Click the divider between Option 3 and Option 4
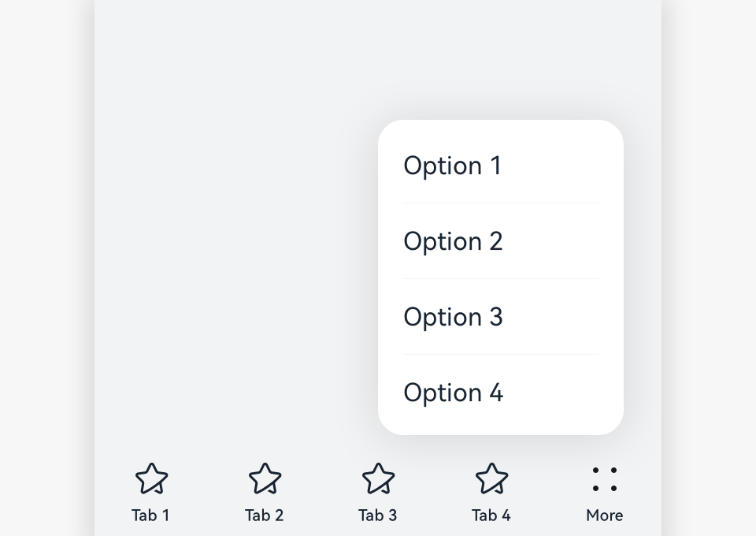This screenshot has width=756, height=536. [x=501, y=355]
